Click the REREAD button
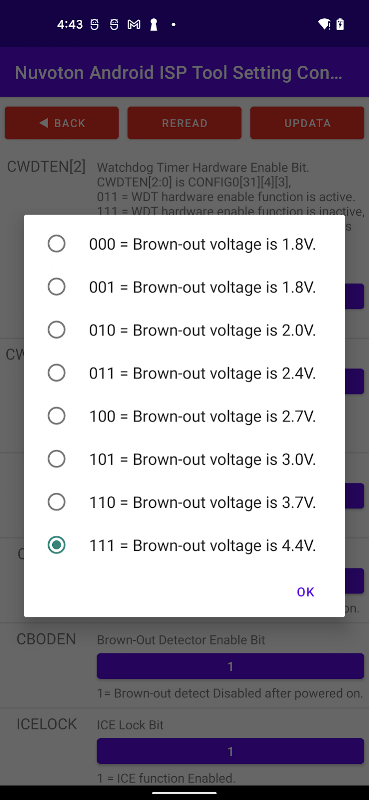Viewport: 369px width, 800px height. click(x=184, y=123)
